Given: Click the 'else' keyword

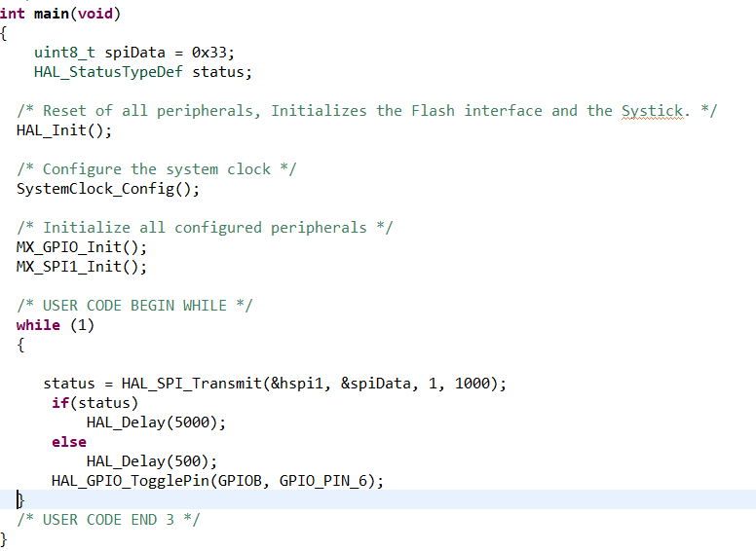Looking at the screenshot, I should coord(69,442).
